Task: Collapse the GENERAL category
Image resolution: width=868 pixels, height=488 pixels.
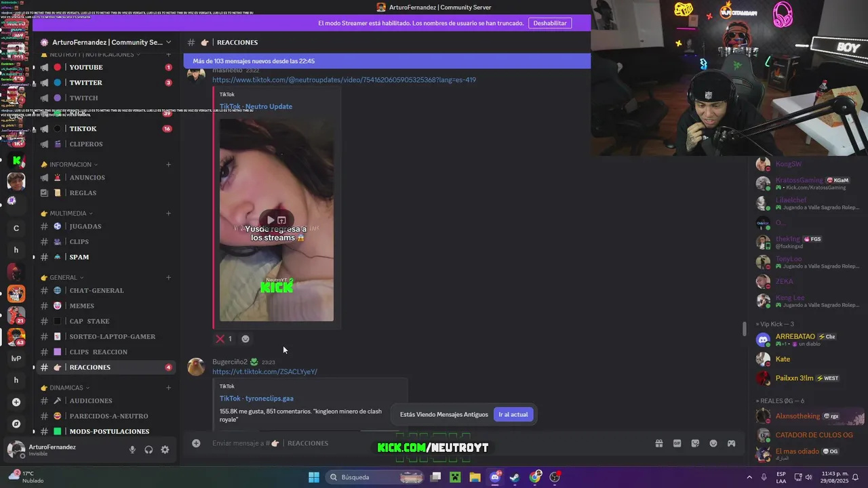Action: 62,277
